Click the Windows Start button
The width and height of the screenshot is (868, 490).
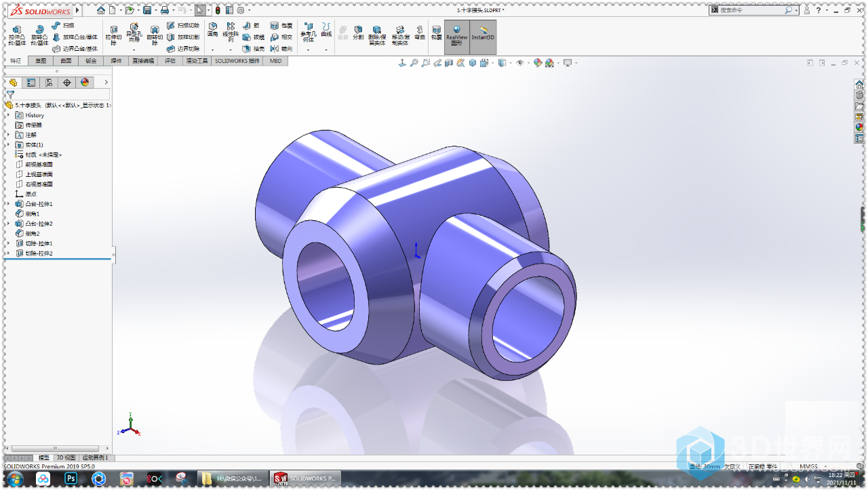[14, 479]
